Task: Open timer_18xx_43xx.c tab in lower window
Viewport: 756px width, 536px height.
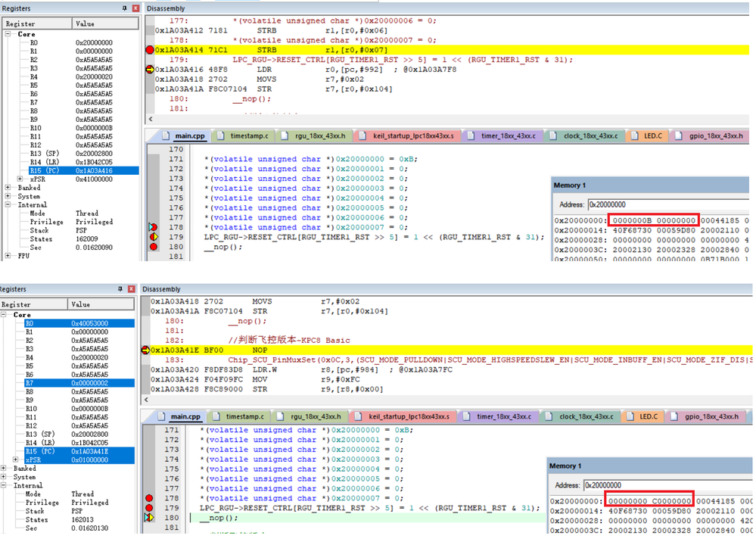Action: (x=499, y=417)
